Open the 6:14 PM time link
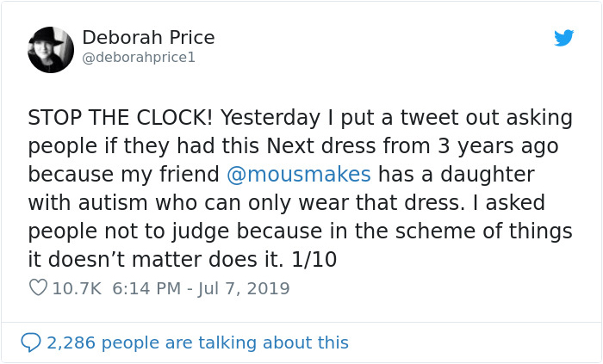 (145, 288)
